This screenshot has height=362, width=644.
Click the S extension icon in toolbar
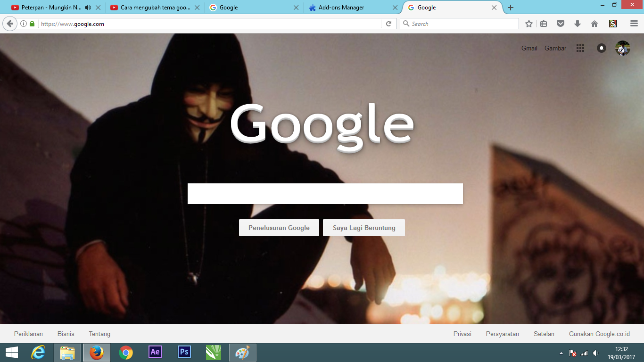tap(613, 24)
